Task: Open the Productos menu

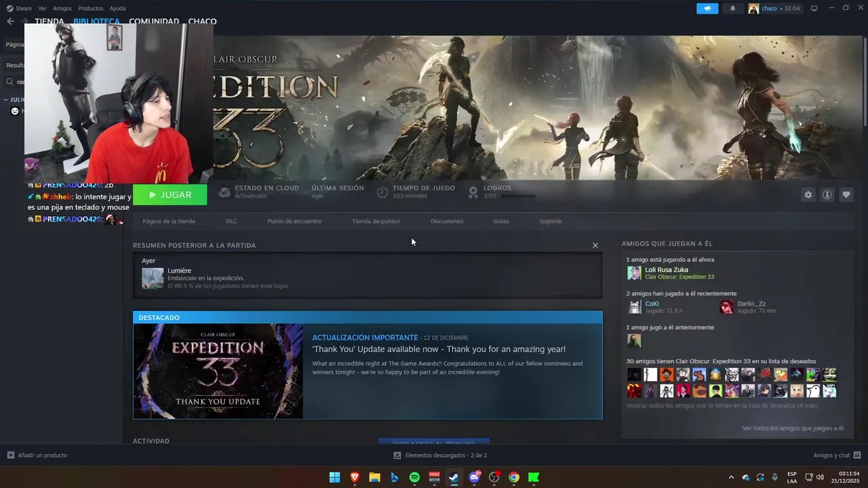Action: (x=90, y=9)
